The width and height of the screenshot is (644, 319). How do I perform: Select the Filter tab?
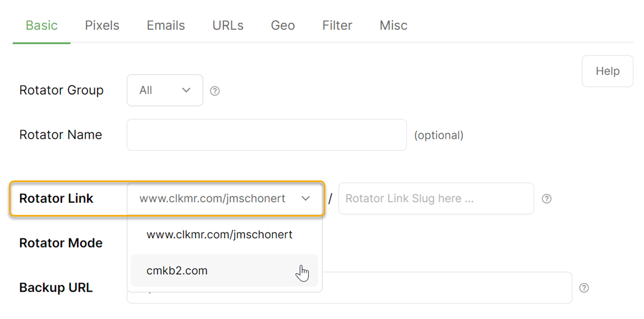click(x=337, y=26)
